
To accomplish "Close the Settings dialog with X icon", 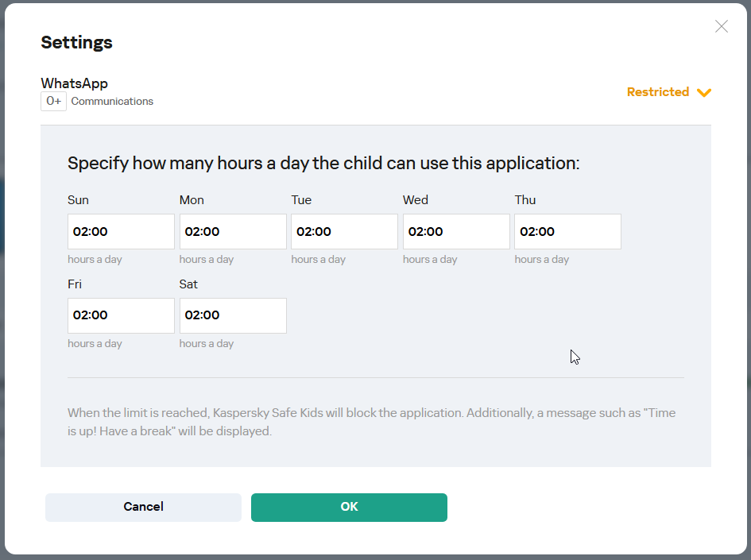I will point(721,26).
